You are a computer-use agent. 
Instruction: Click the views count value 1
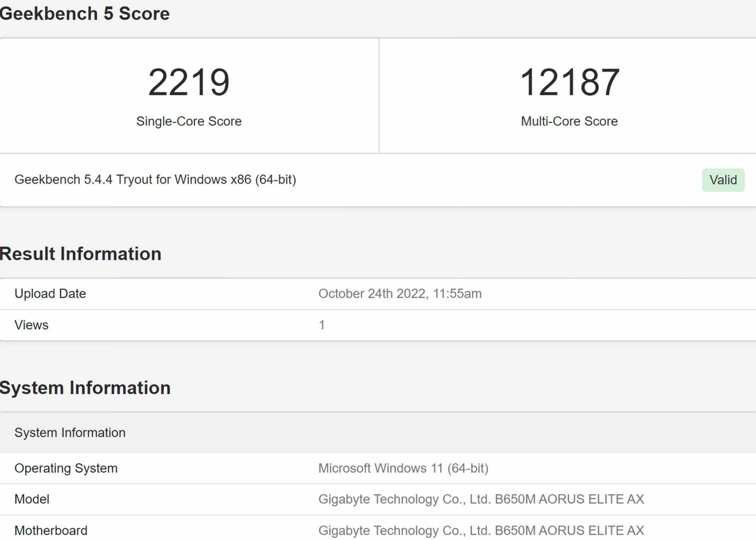pyautogui.click(x=322, y=325)
